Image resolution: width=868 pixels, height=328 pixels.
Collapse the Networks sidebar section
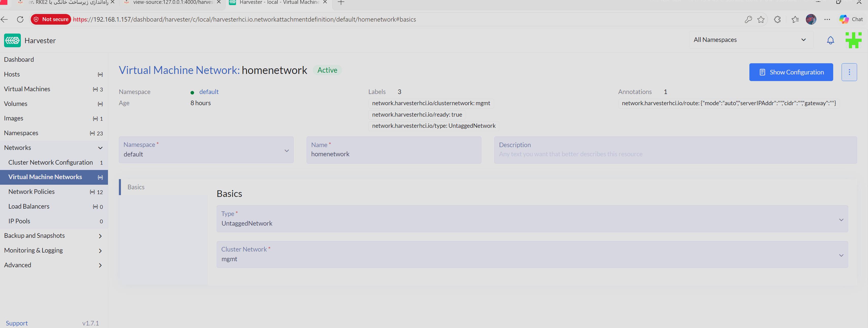[100, 148]
